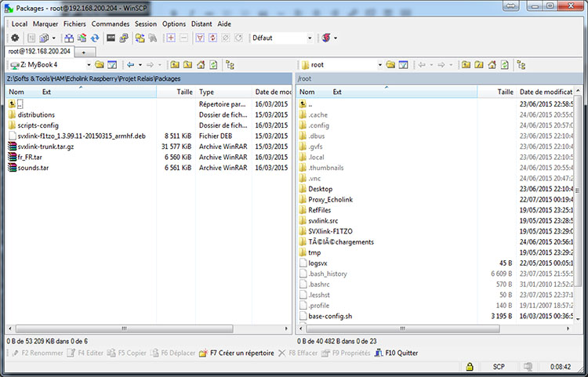The width and height of the screenshot is (588, 377).
Task: Click the select files plus icon
Action: (x=171, y=38)
